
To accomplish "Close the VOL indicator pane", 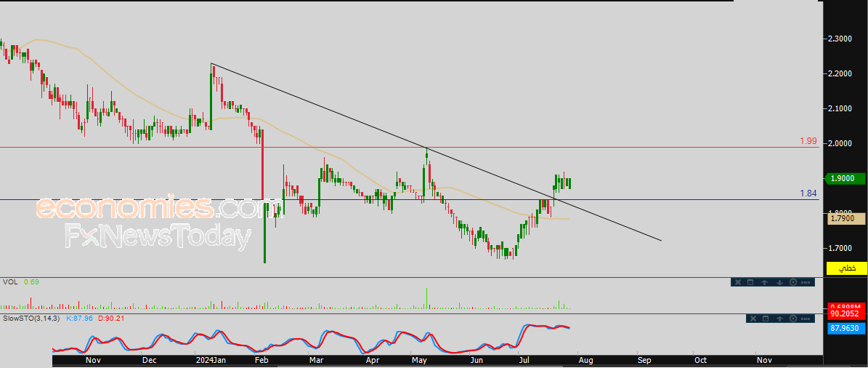I will 738,282.
